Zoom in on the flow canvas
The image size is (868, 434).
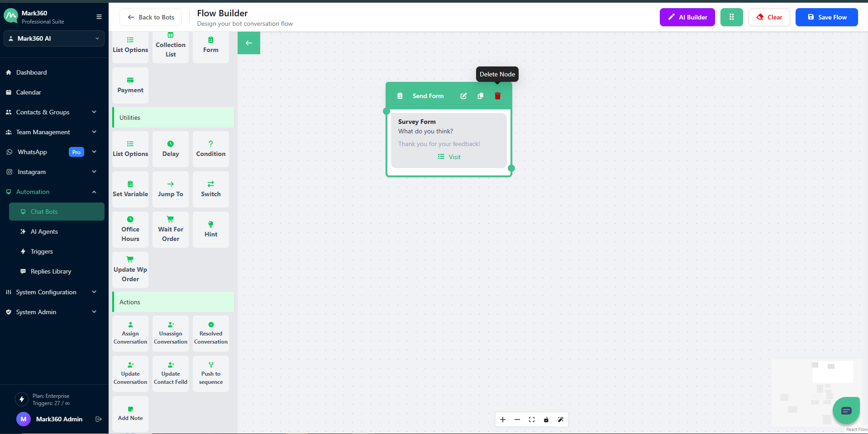(x=502, y=420)
